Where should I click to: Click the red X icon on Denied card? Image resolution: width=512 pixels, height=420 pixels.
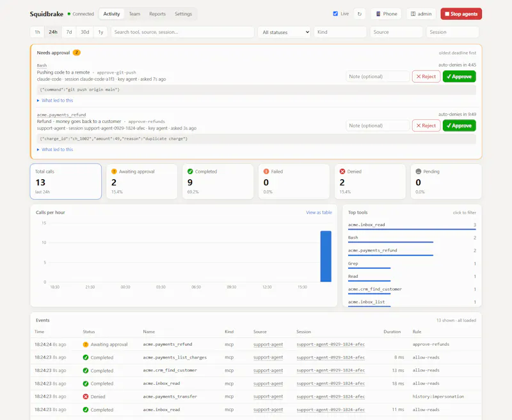(x=342, y=172)
